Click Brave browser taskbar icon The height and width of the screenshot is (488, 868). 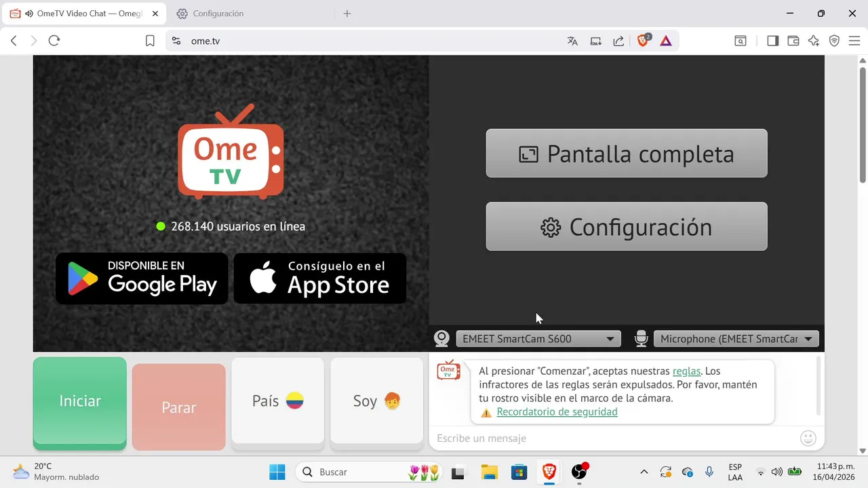click(x=549, y=472)
